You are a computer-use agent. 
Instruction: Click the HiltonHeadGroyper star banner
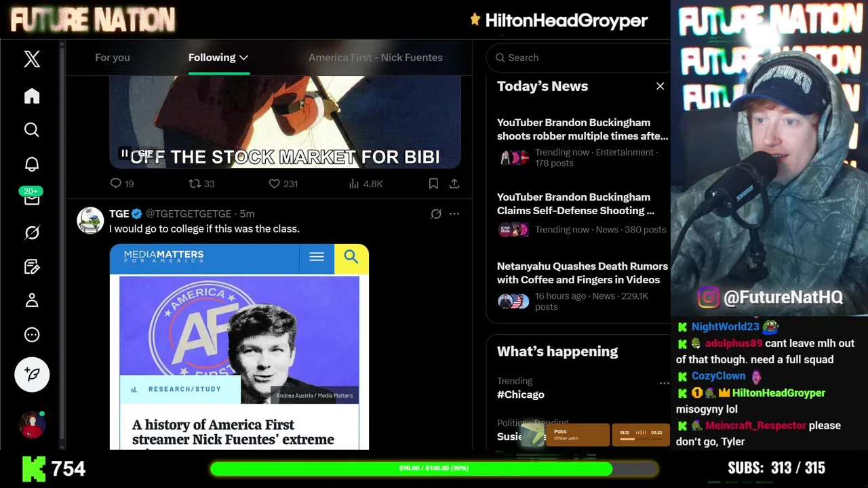(559, 20)
